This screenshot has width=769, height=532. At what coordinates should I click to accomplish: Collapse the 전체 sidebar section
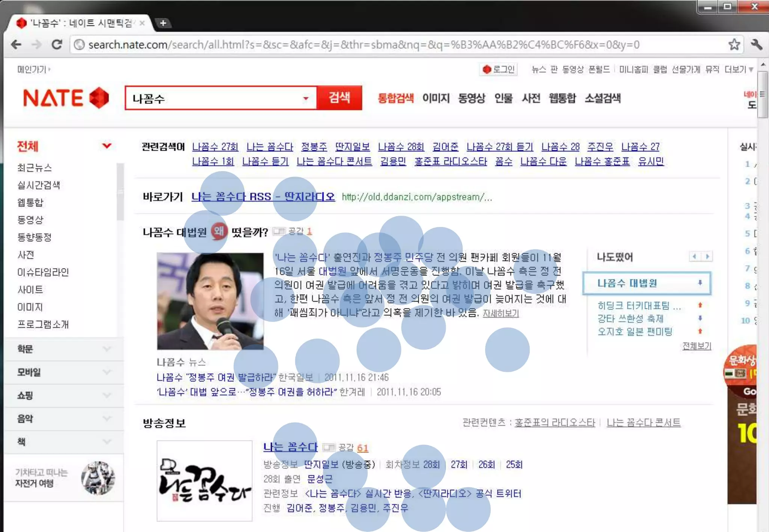tap(107, 146)
